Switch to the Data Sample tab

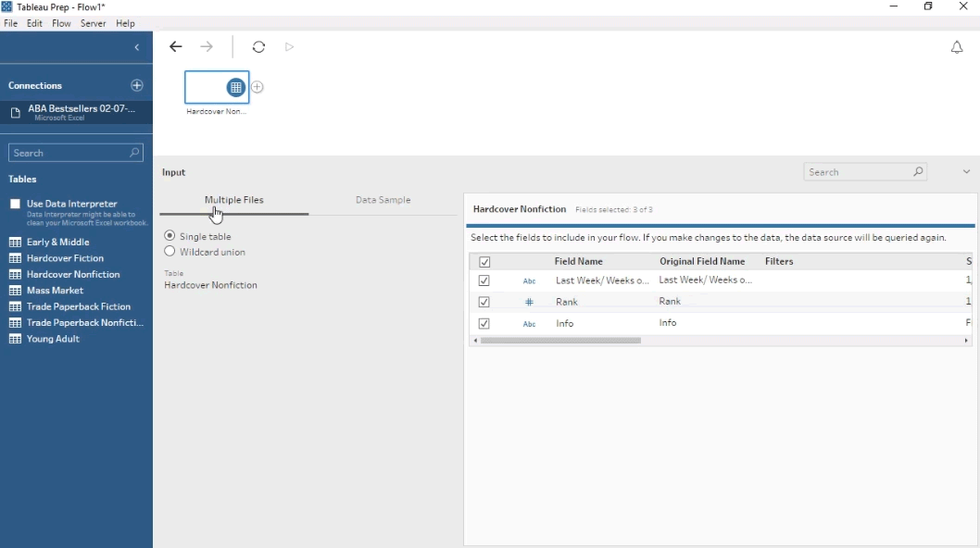(383, 200)
